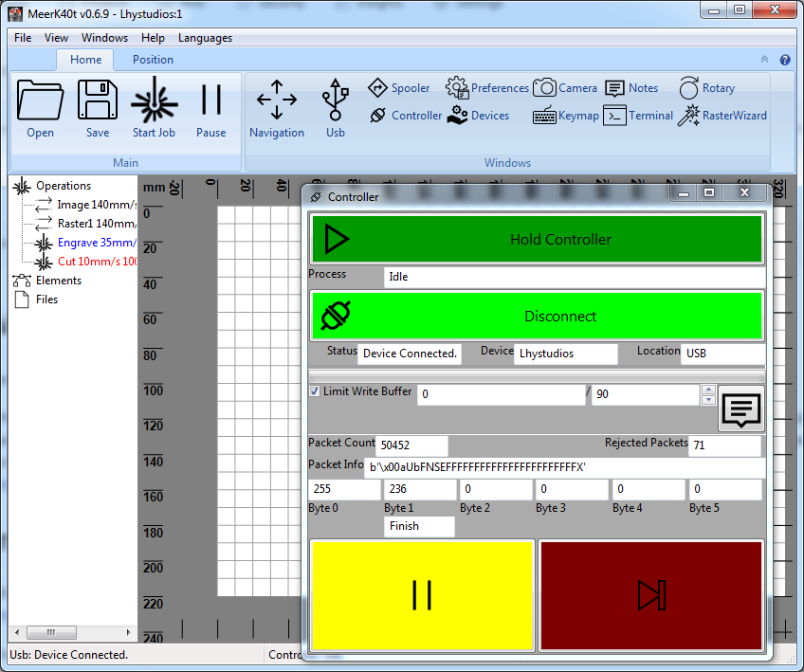804x672 pixels.
Task: Switch to the Position ribbon tab
Action: point(153,60)
